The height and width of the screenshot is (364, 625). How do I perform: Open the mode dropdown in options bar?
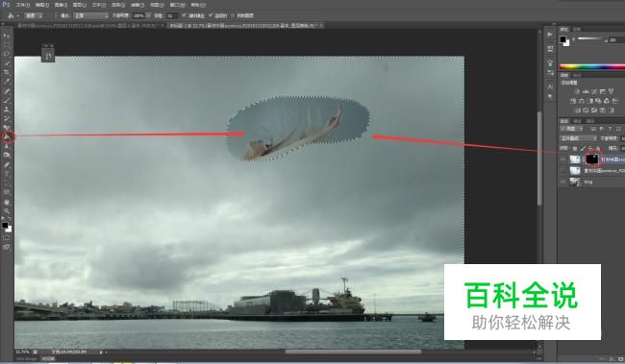coord(91,16)
